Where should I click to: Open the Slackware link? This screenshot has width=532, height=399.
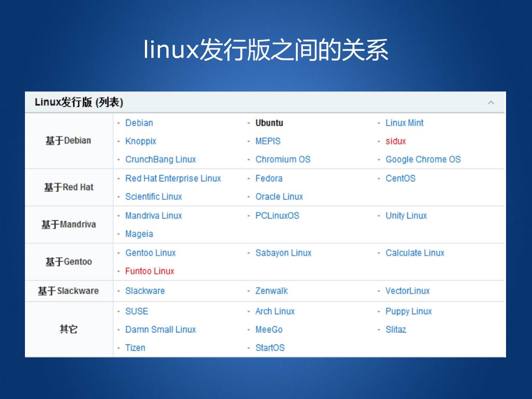(145, 291)
